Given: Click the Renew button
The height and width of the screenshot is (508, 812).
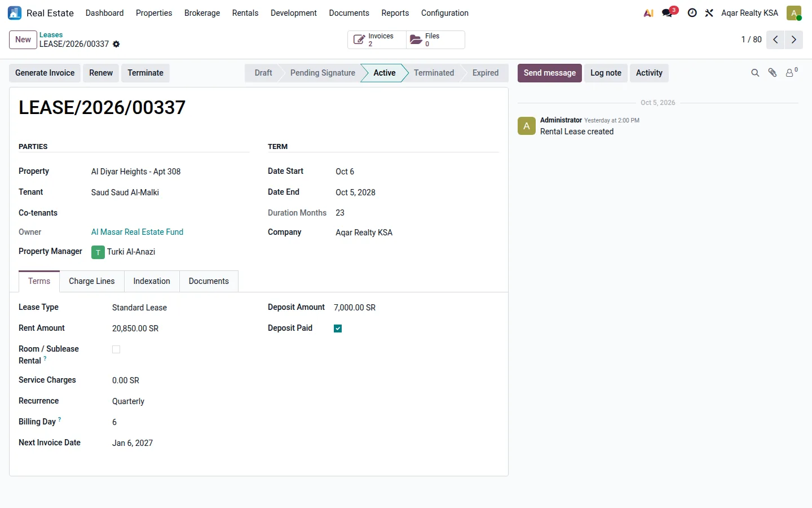Looking at the screenshot, I should 101,73.
